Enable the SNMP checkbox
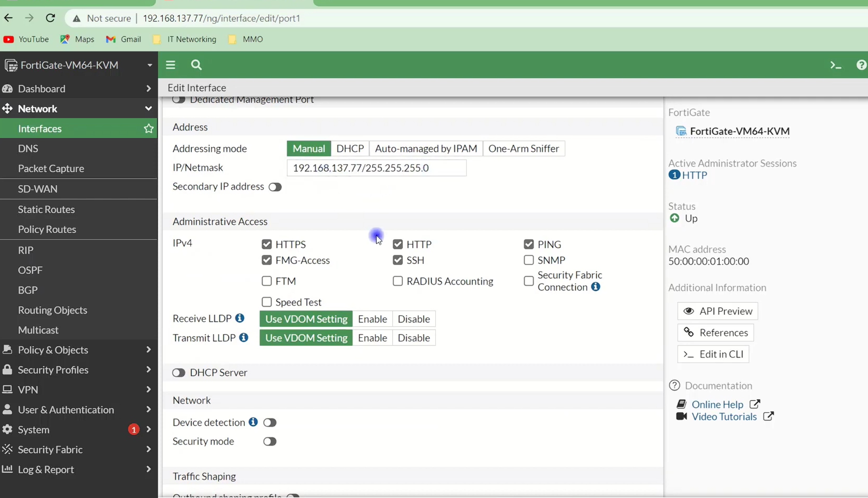The width and height of the screenshot is (868, 498). point(528,260)
